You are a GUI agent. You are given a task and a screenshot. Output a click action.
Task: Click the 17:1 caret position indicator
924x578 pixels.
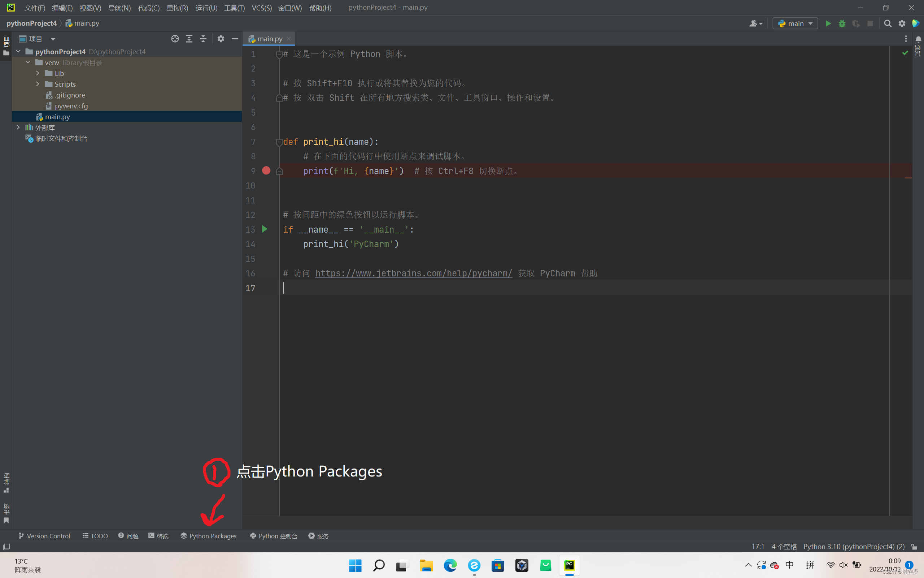tap(758, 546)
